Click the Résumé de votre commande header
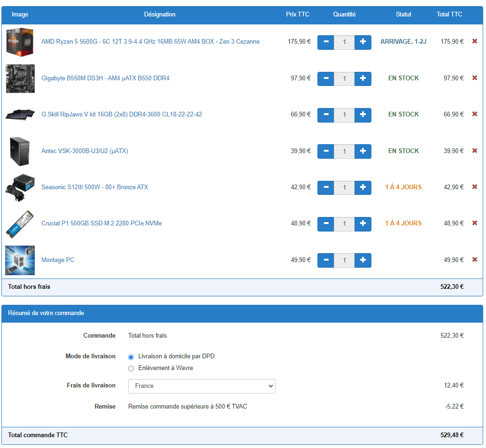This screenshot has height=448, width=486. (x=46, y=313)
